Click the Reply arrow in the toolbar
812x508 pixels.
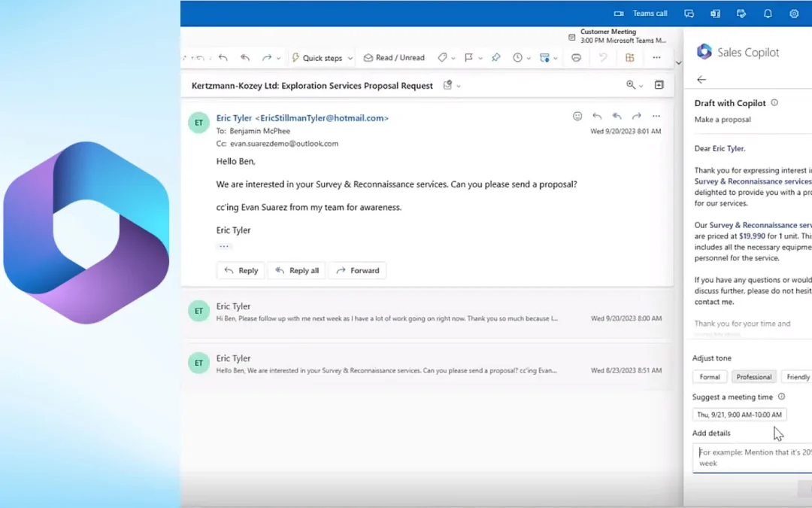pos(223,57)
